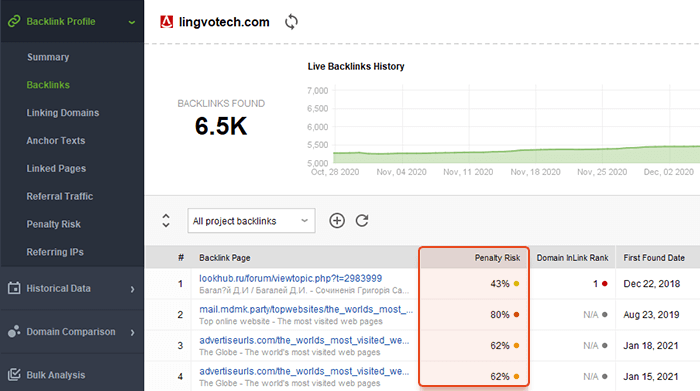Click the Domain Comparison icon
Viewport: 700px width, 391px height.
(14, 331)
